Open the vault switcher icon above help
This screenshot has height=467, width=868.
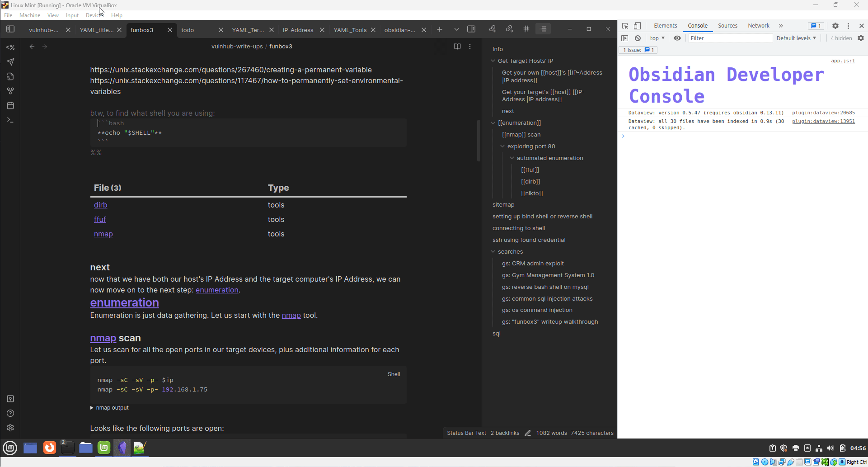10,399
